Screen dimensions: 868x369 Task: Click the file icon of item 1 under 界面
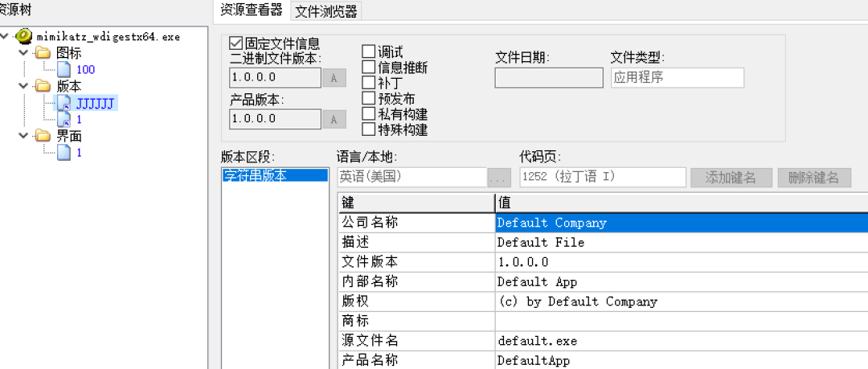coord(64,153)
